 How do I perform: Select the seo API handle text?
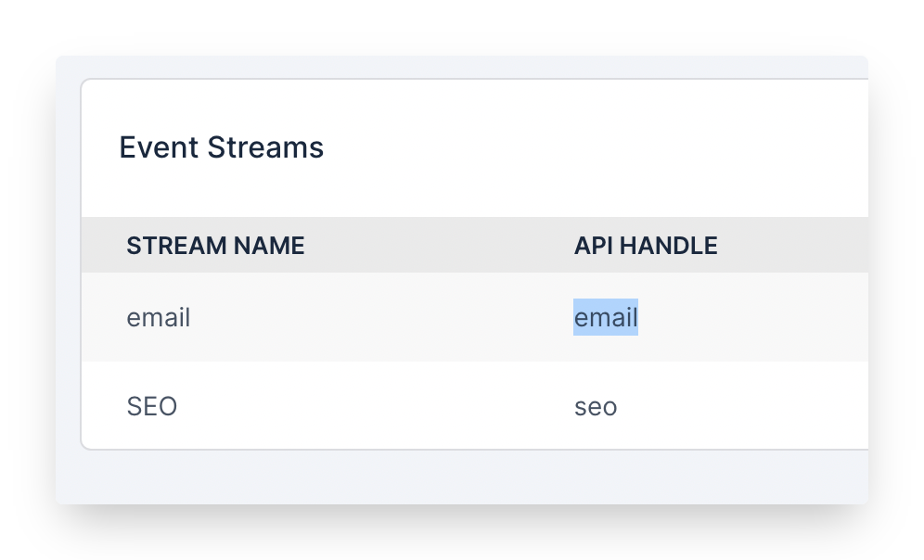coord(596,407)
